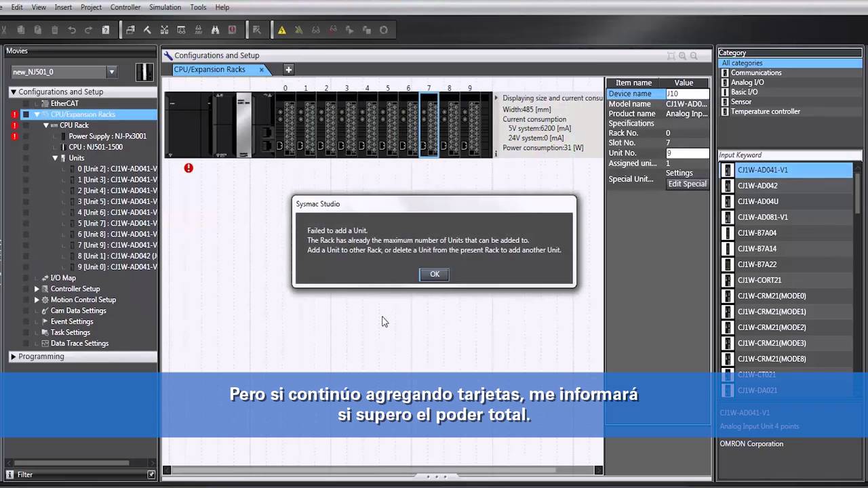Open the Insert menu
The image size is (868, 488).
(x=63, y=7)
